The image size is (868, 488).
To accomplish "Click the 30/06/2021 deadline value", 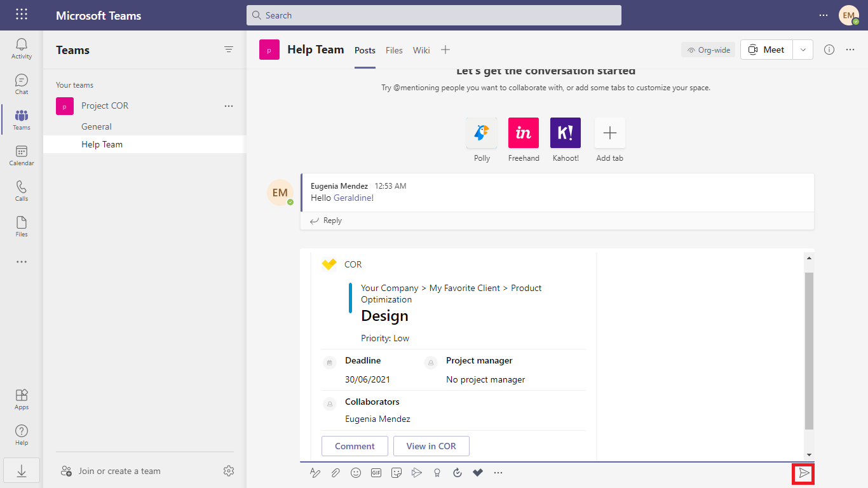I will click(x=367, y=379).
